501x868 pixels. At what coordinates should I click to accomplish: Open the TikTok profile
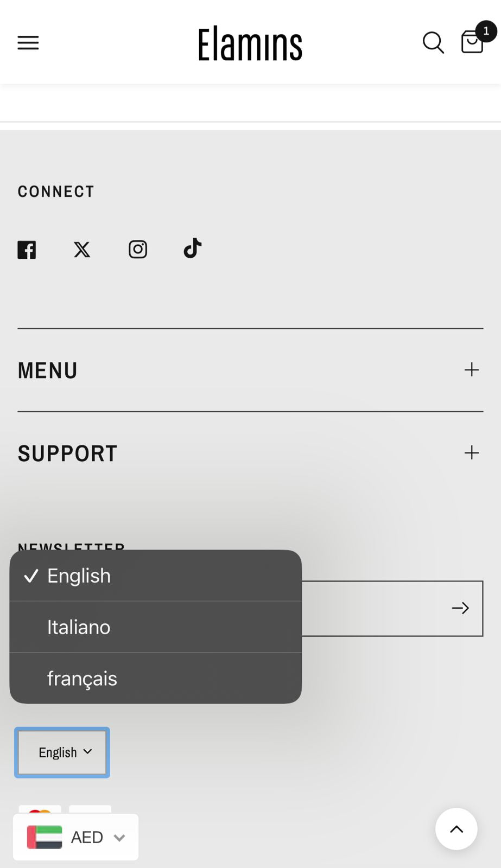click(193, 248)
